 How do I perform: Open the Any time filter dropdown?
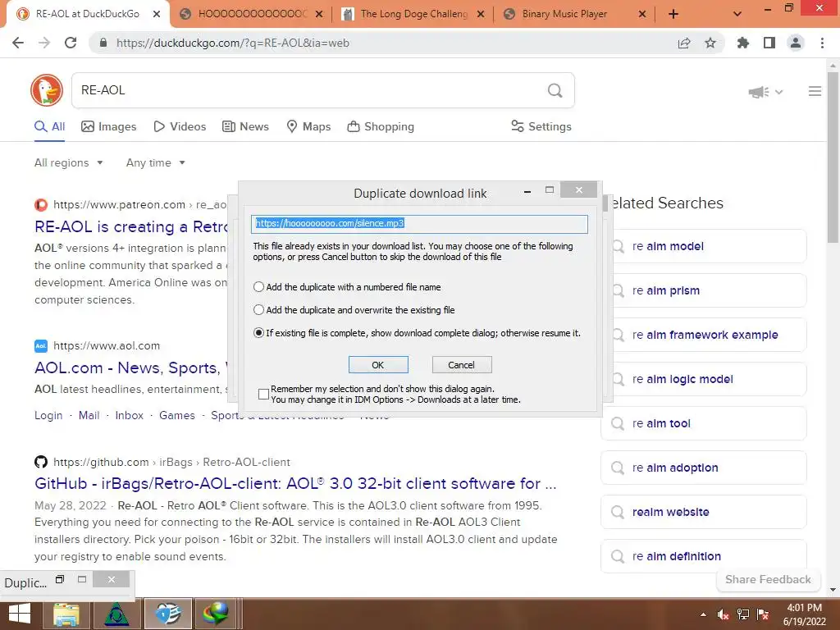click(x=155, y=163)
